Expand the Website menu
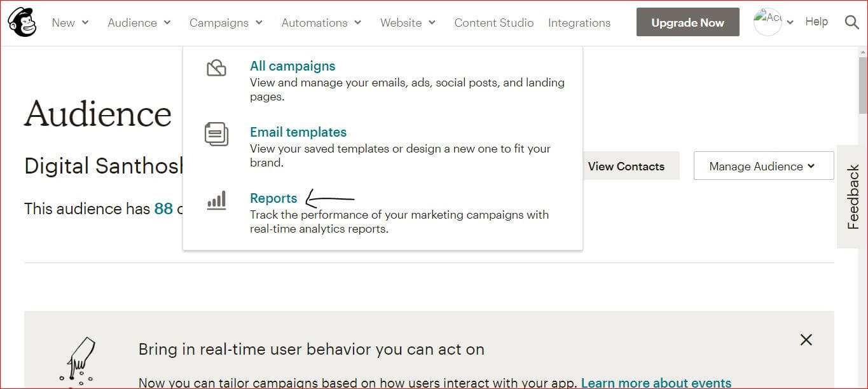Screen dimensions: 868x389 point(408,22)
